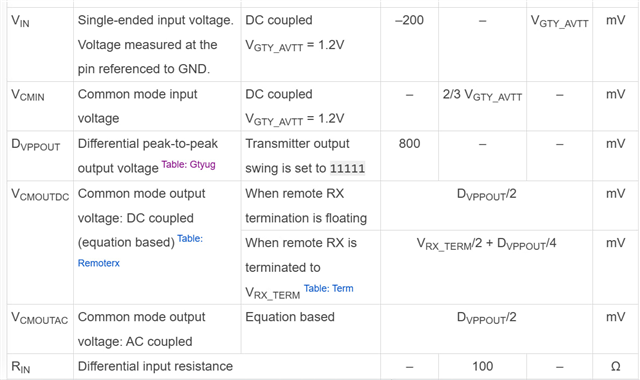Click the Ω units cell
This screenshot has height=380, width=640.
pos(615,367)
